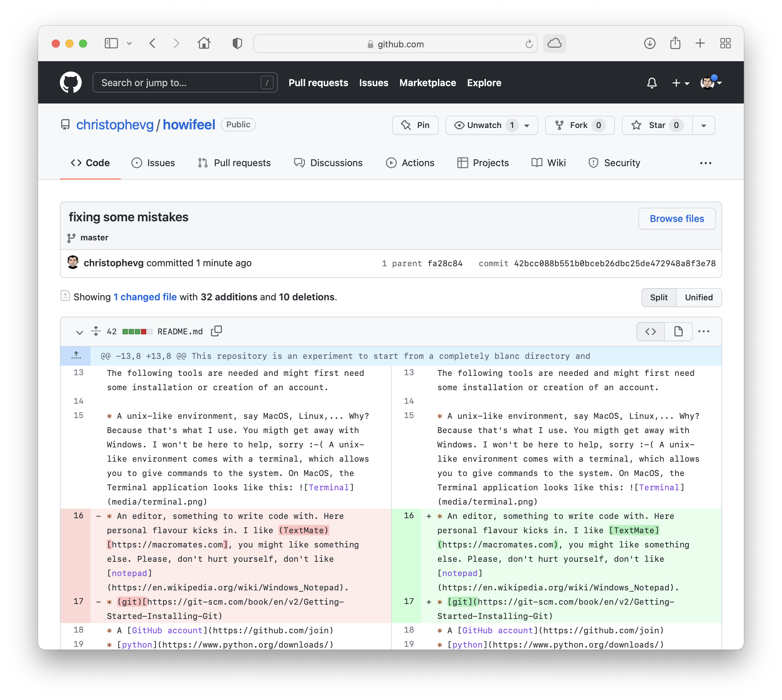Show rich diff document icon
Viewport: 782px width, 700px height.
pyautogui.click(x=679, y=332)
